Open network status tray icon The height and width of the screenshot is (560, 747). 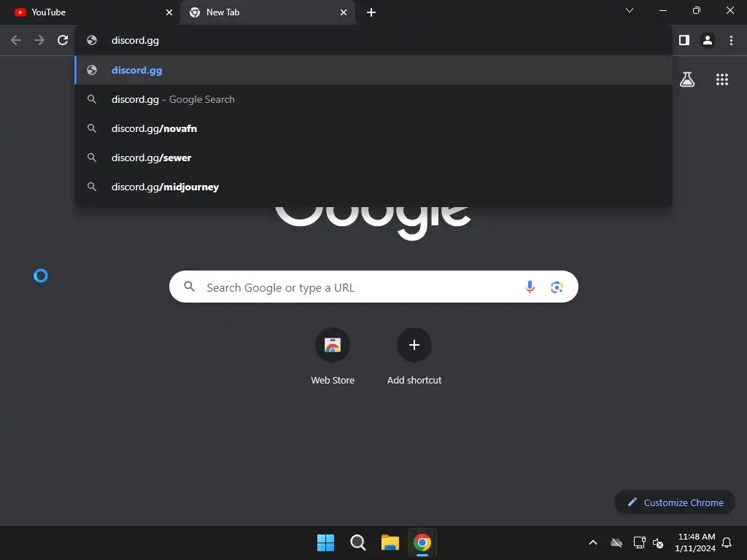[x=639, y=542]
